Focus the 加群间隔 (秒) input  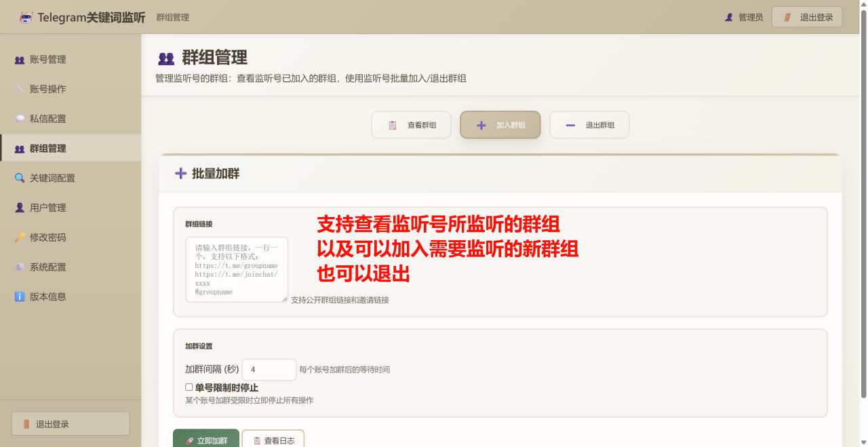coord(269,370)
